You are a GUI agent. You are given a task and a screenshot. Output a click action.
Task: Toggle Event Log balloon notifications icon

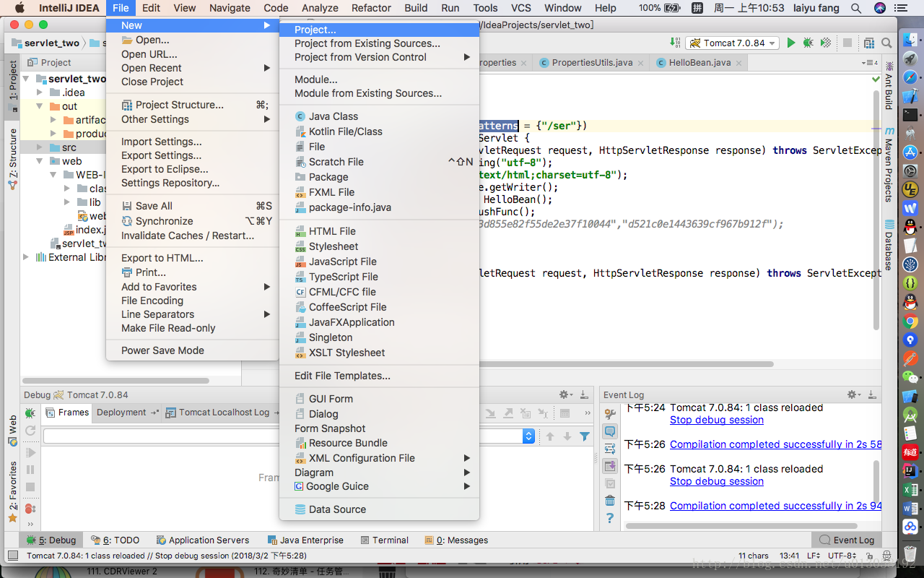[610, 431]
